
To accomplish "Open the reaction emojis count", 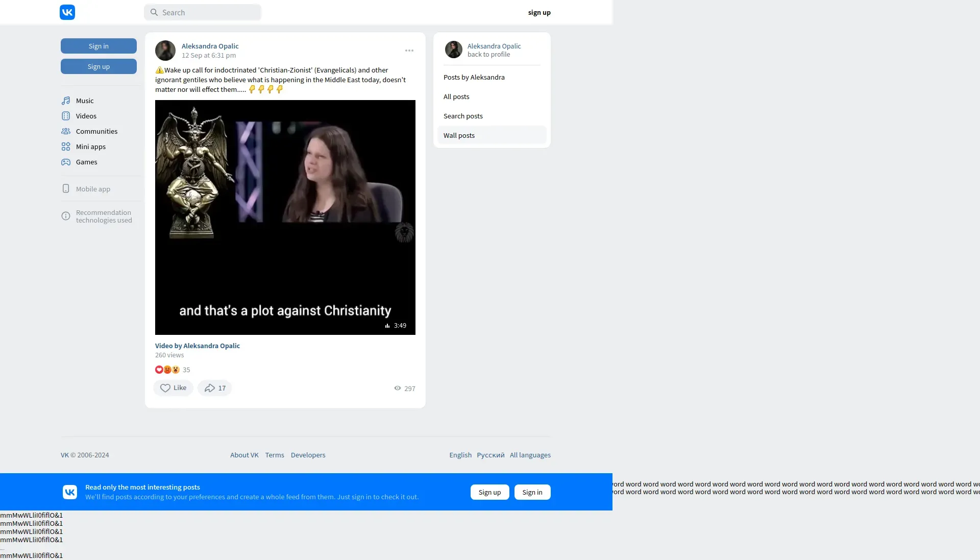I will [x=173, y=370].
